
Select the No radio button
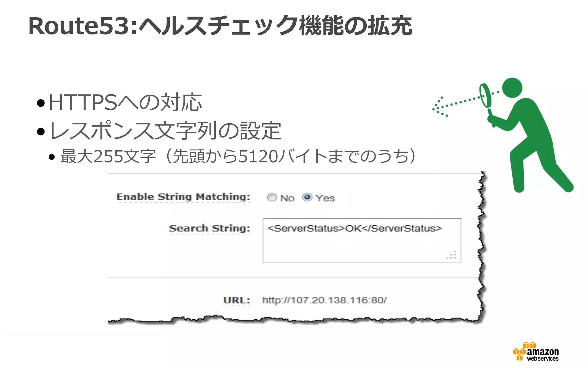click(x=272, y=197)
